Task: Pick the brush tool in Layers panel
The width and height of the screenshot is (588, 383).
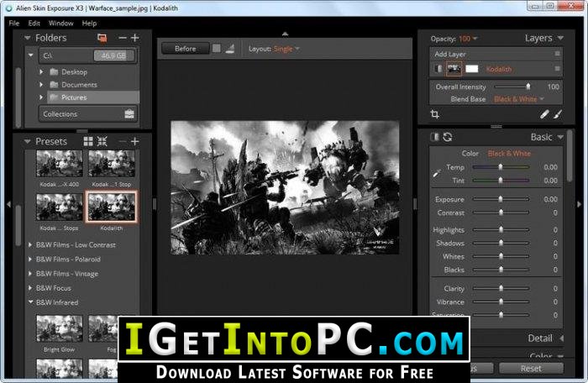Action: pyautogui.click(x=558, y=114)
